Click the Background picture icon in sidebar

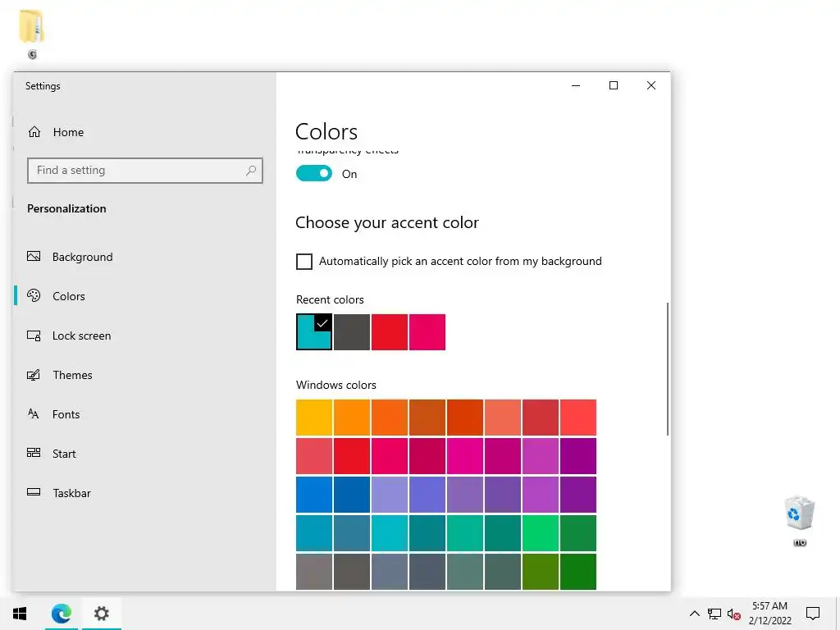point(34,256)
